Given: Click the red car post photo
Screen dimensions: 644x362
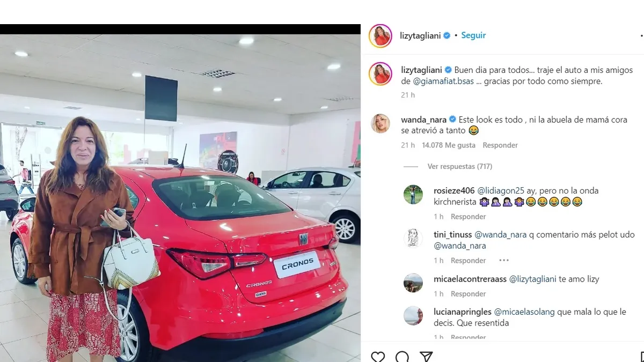Looking at the screenshot, I should click(x=180, y=193).
